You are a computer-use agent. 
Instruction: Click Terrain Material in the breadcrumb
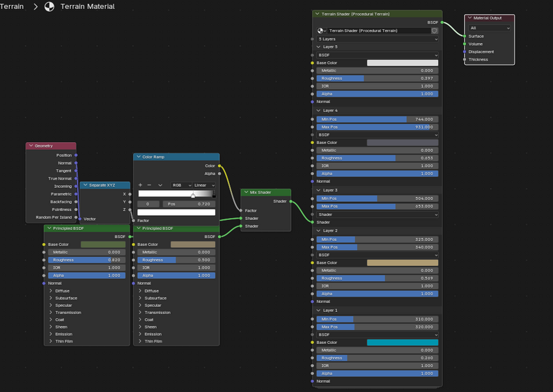point(88,6)
